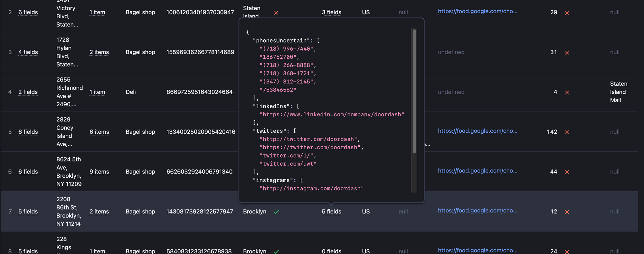Click green checkmark beside Brooklyn in row 7

coord(276,212)
